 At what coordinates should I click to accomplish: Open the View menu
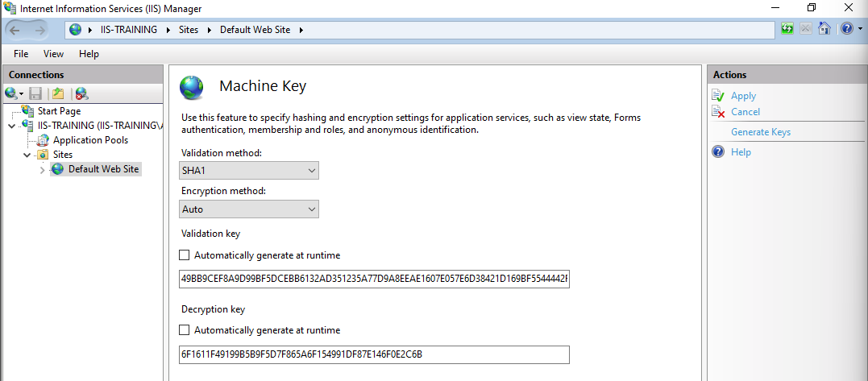pos(53,54)
